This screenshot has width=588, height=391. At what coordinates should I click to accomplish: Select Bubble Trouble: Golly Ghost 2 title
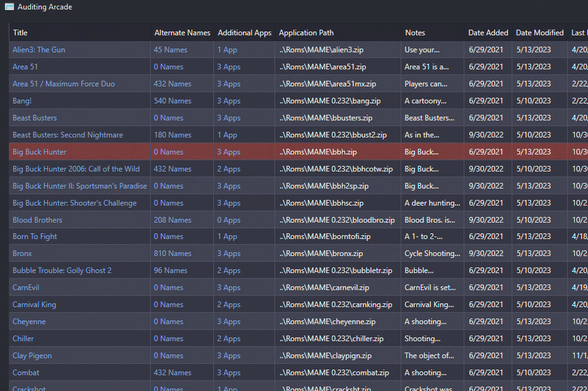[x=62, y=271]
